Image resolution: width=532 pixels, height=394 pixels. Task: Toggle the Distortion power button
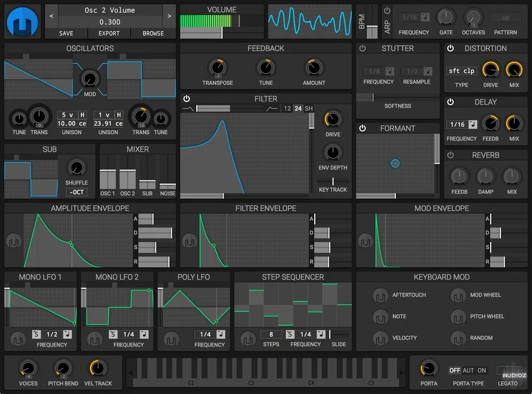(450, 48)
